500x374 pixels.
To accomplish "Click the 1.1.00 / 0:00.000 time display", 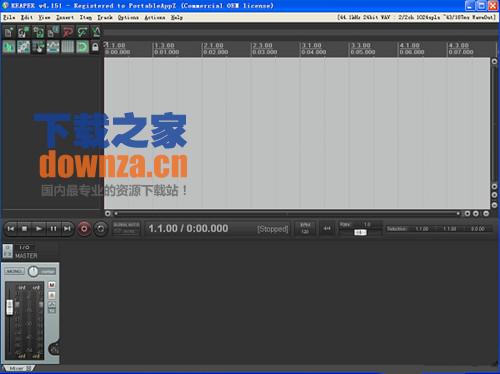I will point(188,229).
